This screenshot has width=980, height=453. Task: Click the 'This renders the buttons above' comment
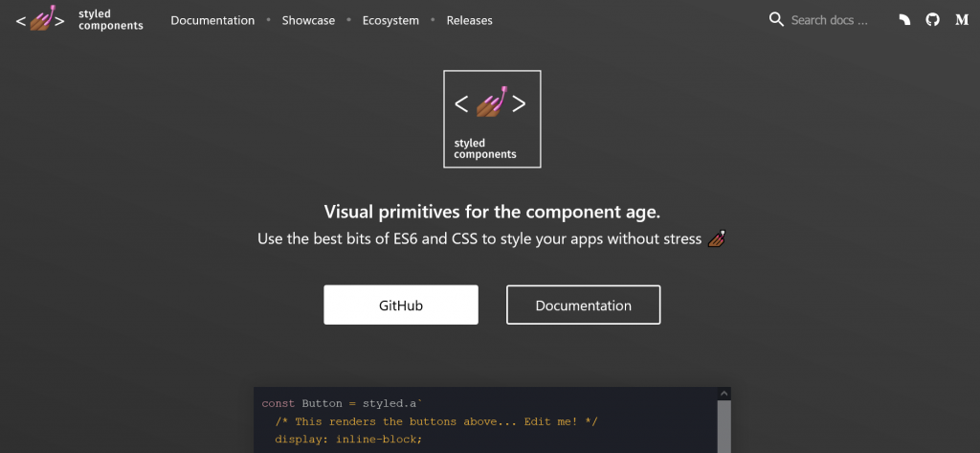tap(436, 421)
